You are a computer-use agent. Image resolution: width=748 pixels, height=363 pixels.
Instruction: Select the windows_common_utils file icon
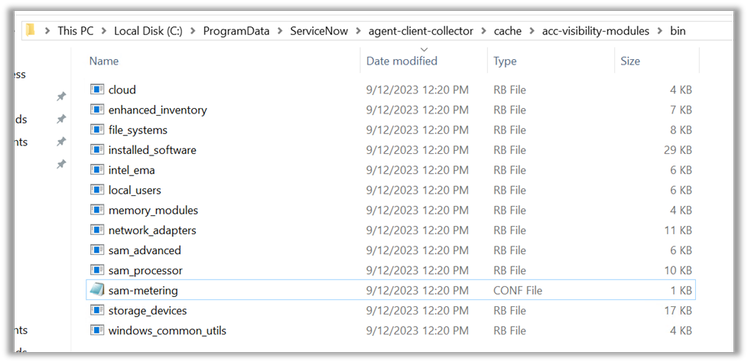pyautogui.click(x=97, y=331)
